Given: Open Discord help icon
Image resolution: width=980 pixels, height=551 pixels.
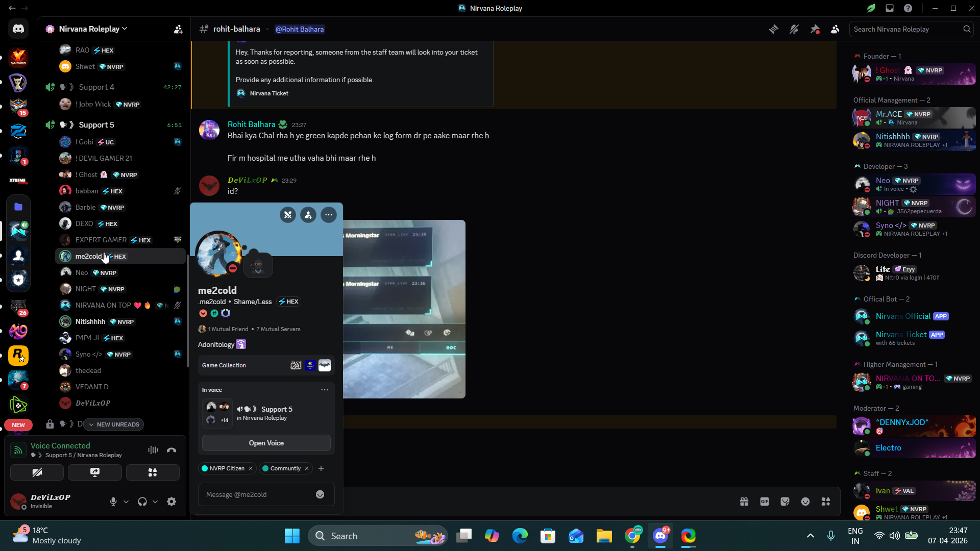Looking at the screenshot, I should [x=908, y=8].
